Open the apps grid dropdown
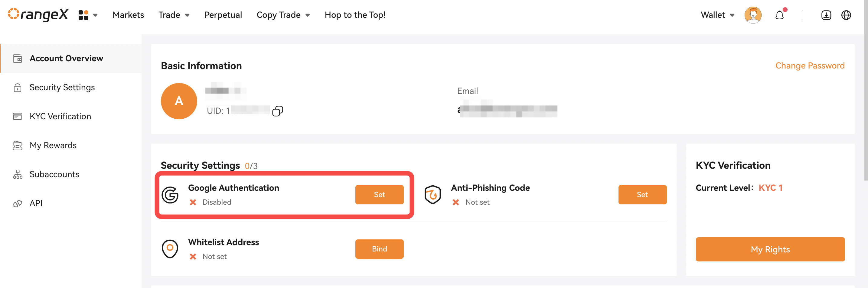The height and width of the screenshot is (288, 868). (88, 15)
